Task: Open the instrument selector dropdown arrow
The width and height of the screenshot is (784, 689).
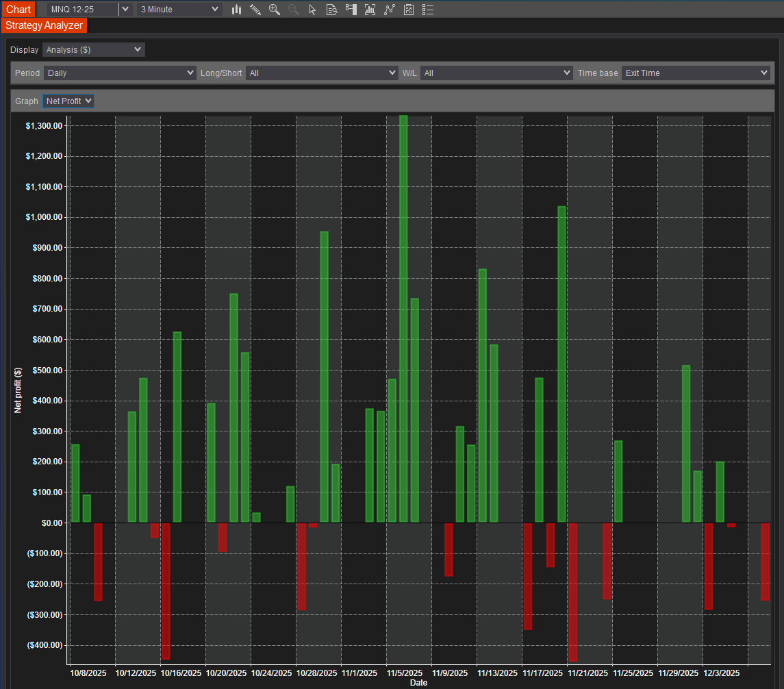Action: click(125, 9)
